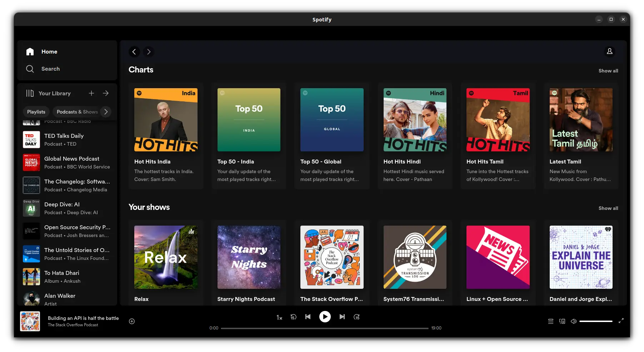This screenshot has width=644, height=352.
Task: Click the 'Building an API is half the battle' title
Action: [x=83, y=318]
